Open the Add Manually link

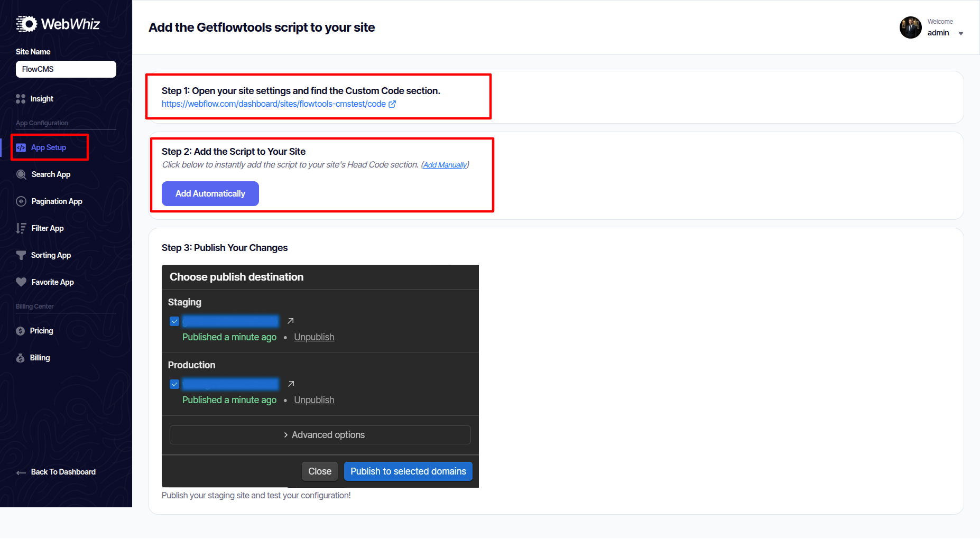tap(445, 165)
